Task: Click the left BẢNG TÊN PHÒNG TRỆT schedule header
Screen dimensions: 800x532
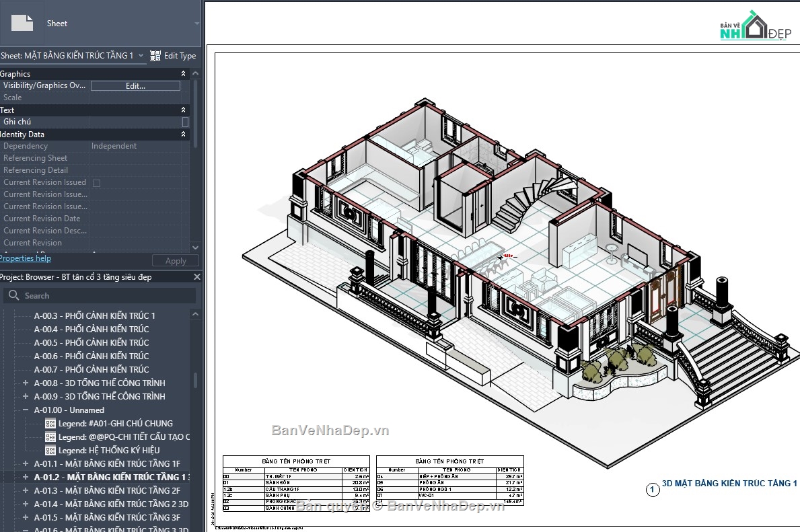Action: 296,461
